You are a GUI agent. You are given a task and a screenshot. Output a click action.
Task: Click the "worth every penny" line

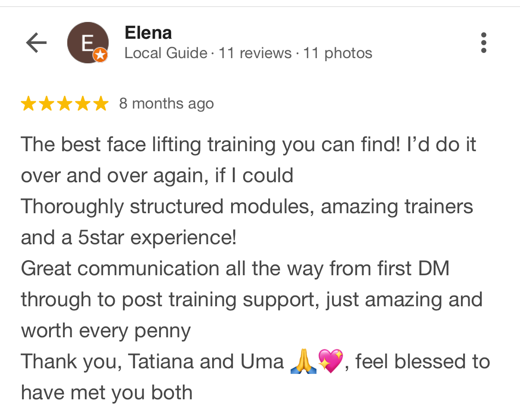(x=106, y=331)
